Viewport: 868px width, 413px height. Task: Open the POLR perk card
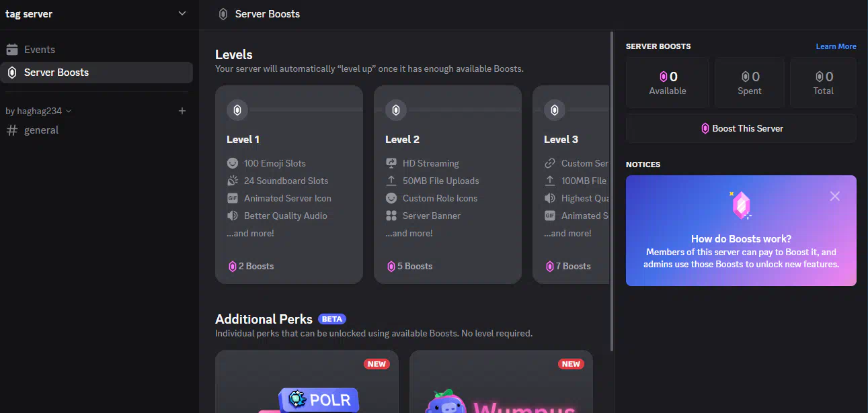[x=307, y=381]
